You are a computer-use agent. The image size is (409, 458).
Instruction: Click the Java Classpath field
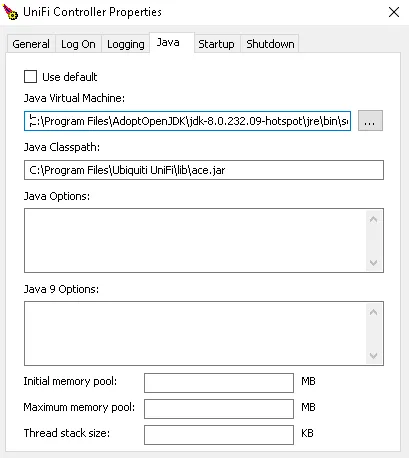coord(204,170)
